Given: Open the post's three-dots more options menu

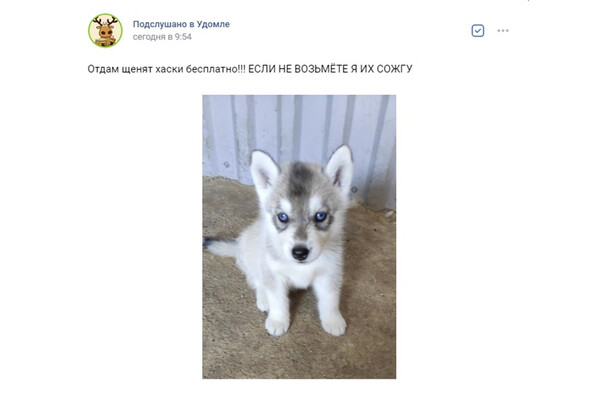Looking at the screenshot, I should pos(503,31).
